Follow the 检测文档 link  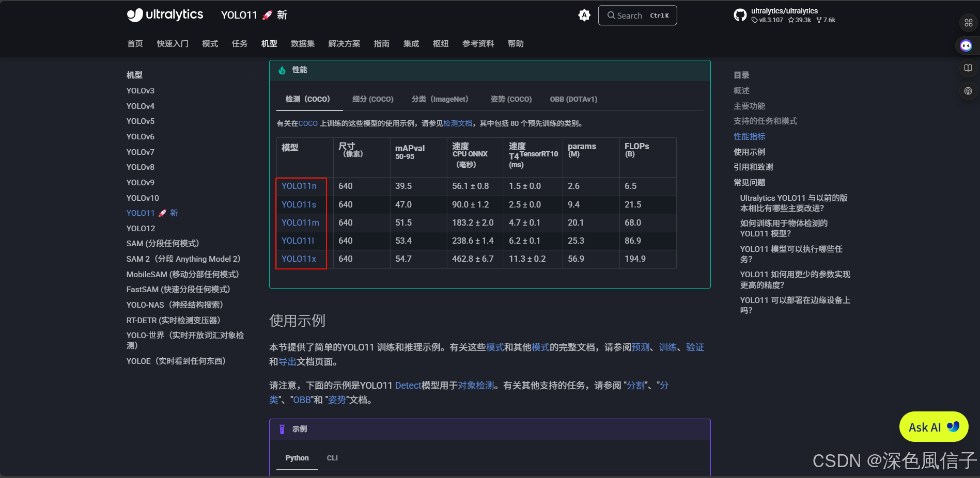coord(458,123)
